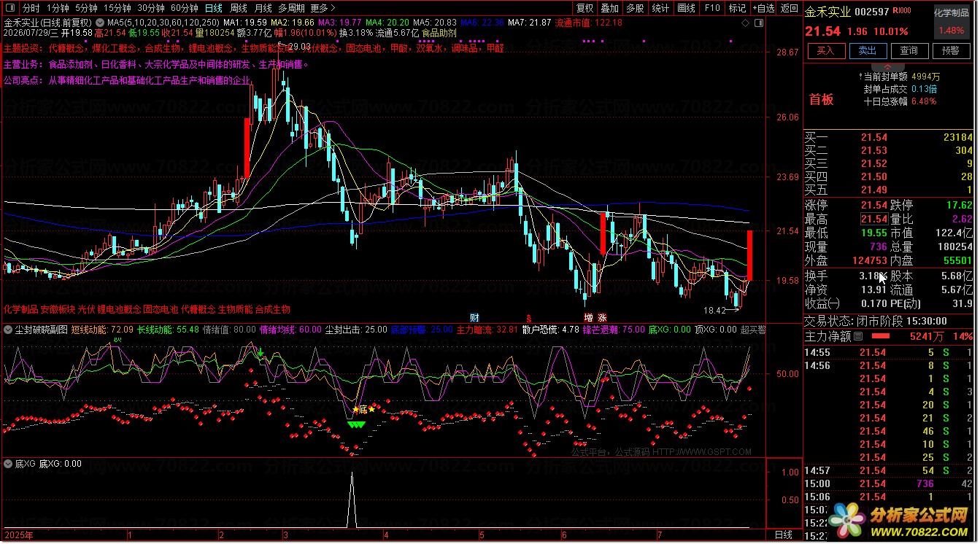This screenshot has height=544, width=980.
Task: Open the 统计 statistics button
Action: pyautogui.click(x=660, y=8)
